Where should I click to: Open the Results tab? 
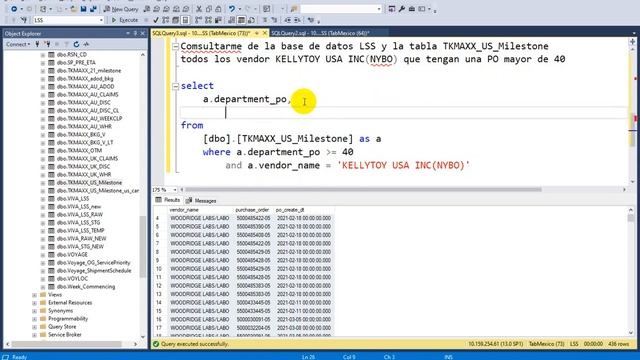tap(168, 200)
